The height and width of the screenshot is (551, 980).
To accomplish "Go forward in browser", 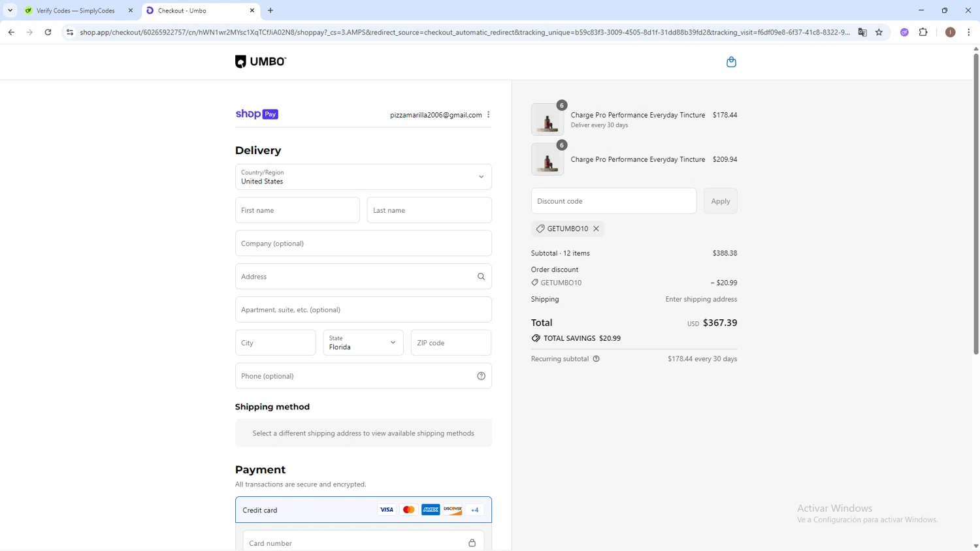I will tap(29, 32).
